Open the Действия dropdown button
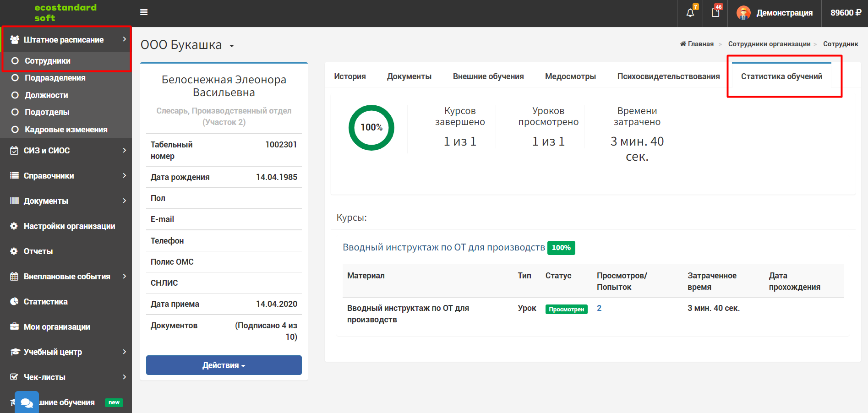The height and width of the screenshot is (413, 868). [x=224, y=365]
